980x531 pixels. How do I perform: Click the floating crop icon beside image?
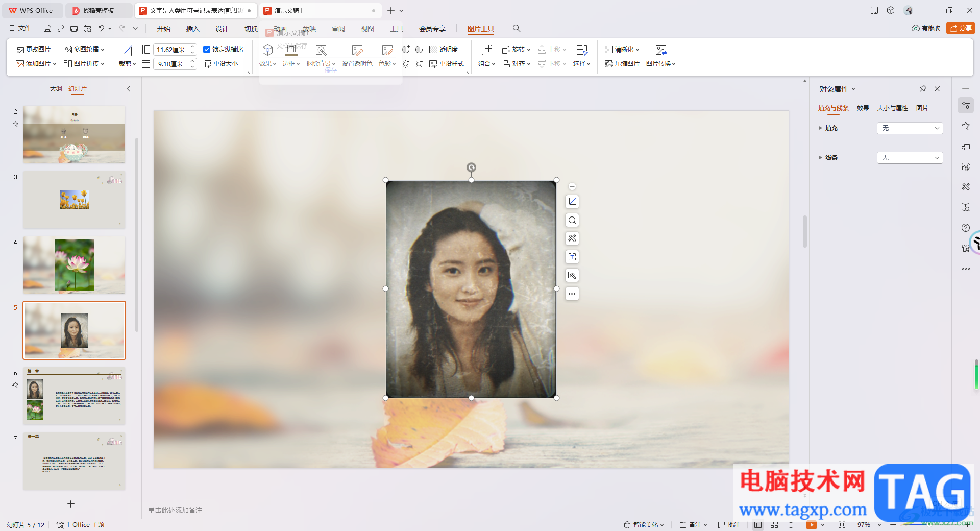click(572, 202)
